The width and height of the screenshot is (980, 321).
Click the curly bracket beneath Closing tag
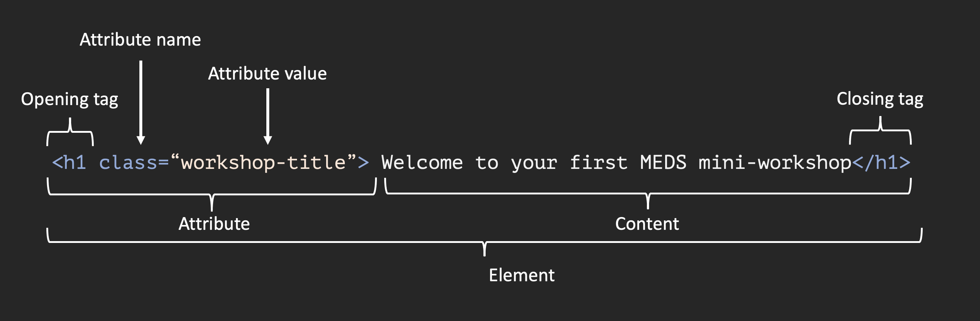880,131
